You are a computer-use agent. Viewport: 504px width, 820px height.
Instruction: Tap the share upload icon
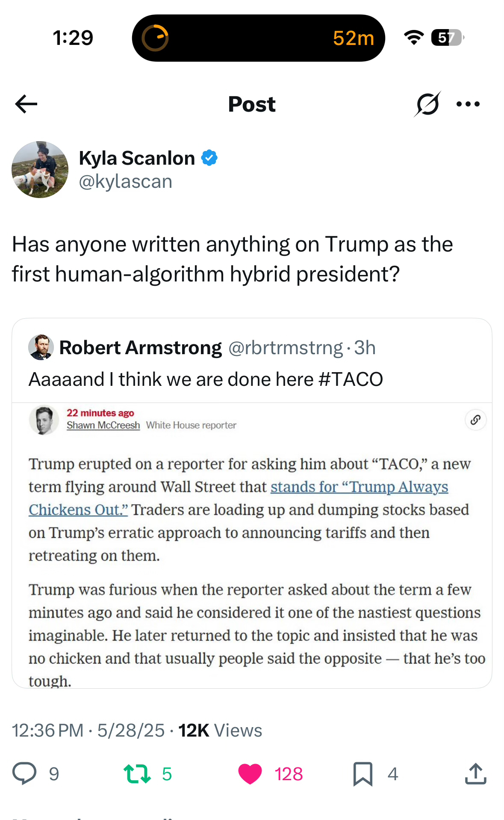475,773
